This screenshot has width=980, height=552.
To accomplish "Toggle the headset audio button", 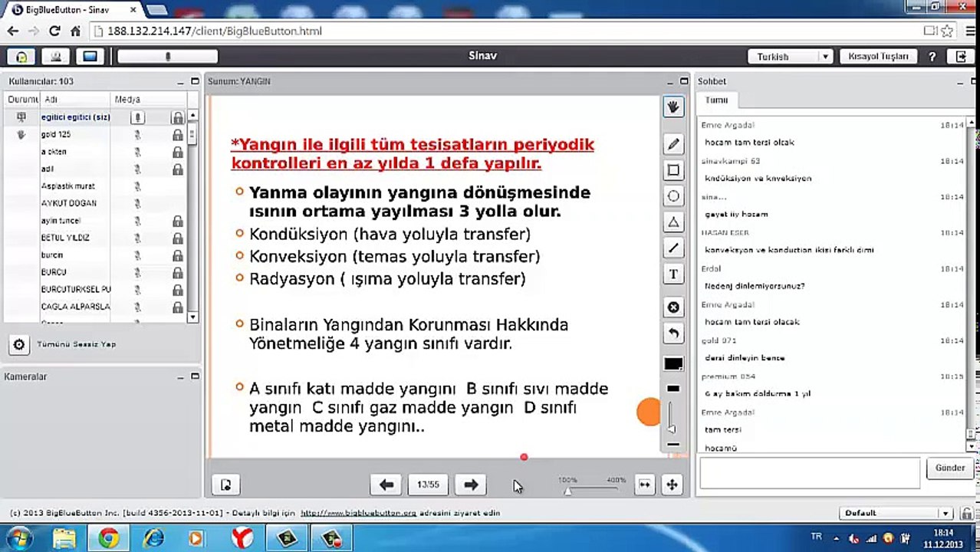I will tap(21, 56).
